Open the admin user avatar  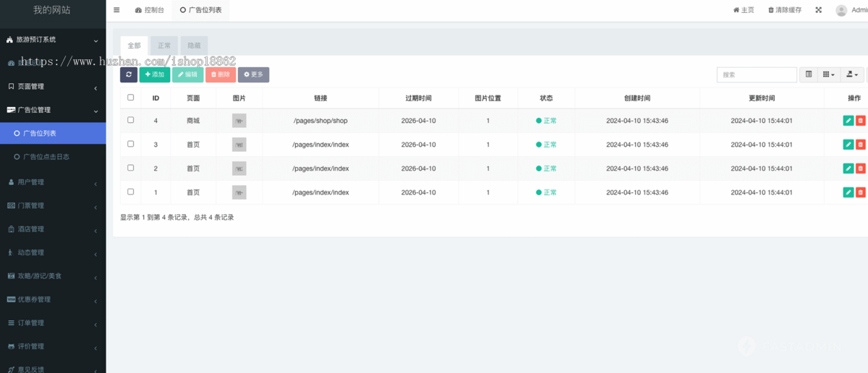(x=841, y=10)
